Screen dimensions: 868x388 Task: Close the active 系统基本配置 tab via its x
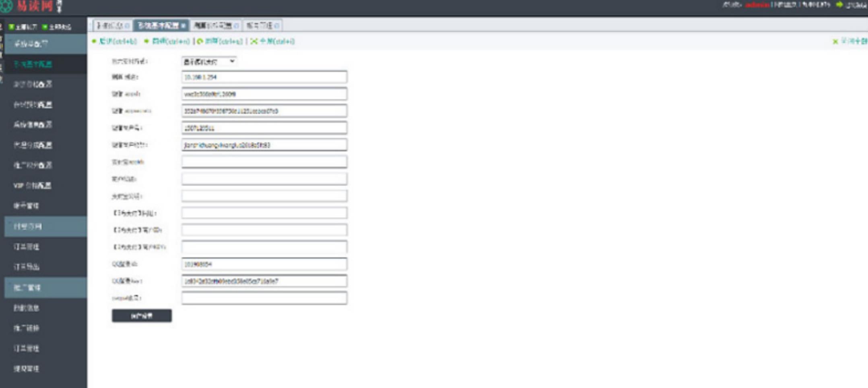183,25
